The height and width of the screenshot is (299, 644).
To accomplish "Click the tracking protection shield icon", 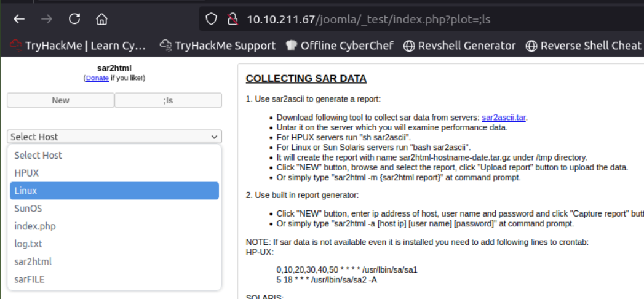I will 212,19.
